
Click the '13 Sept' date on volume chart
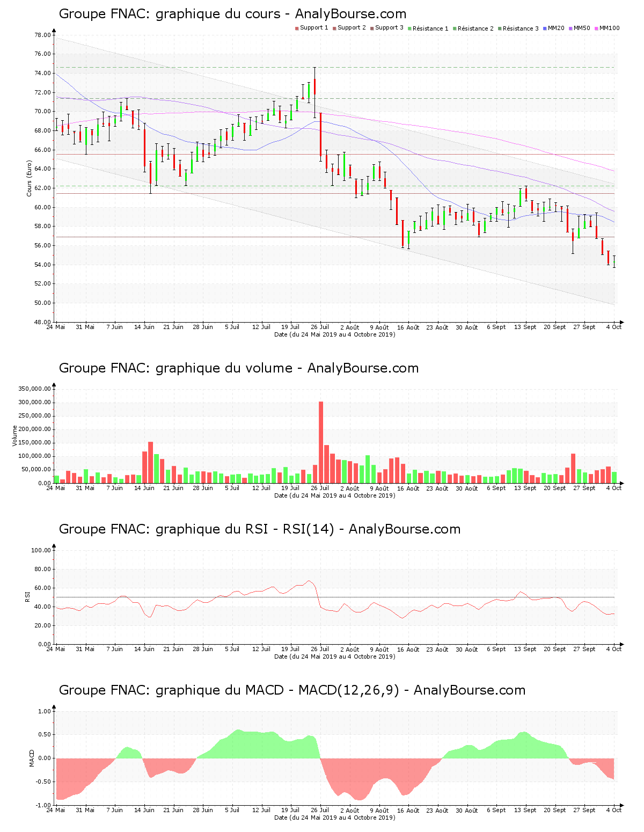(x=525, y=488)
